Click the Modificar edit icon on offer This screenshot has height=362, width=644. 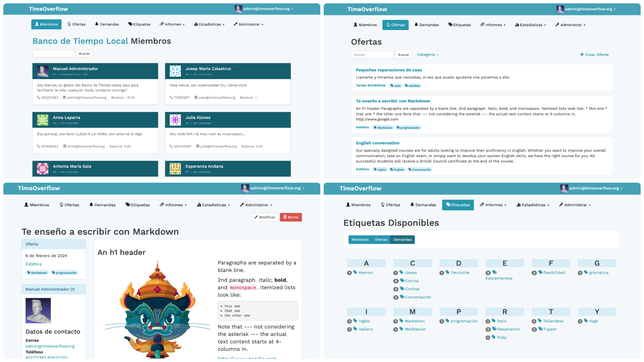click(x=264, y=217)
